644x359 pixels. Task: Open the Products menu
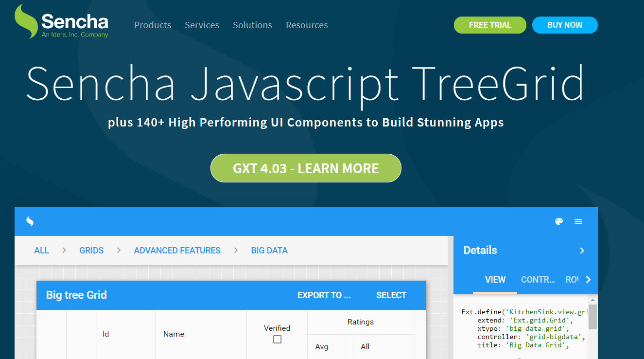pos(153,25)
